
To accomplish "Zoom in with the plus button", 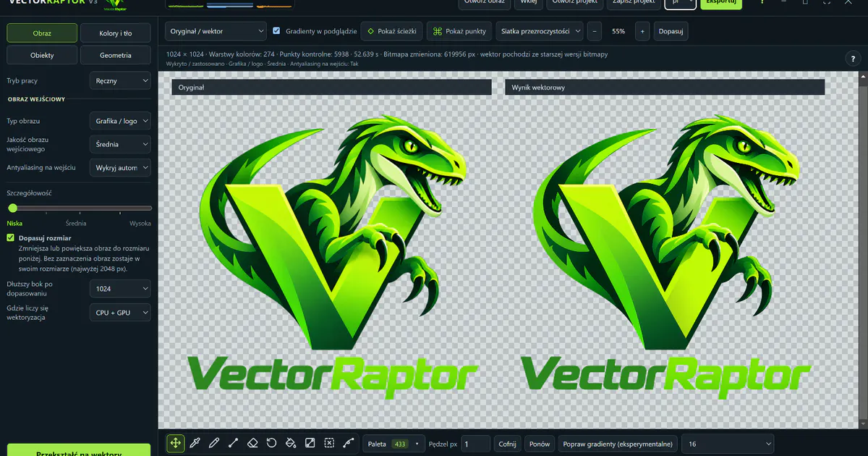I will pos(642,31).
